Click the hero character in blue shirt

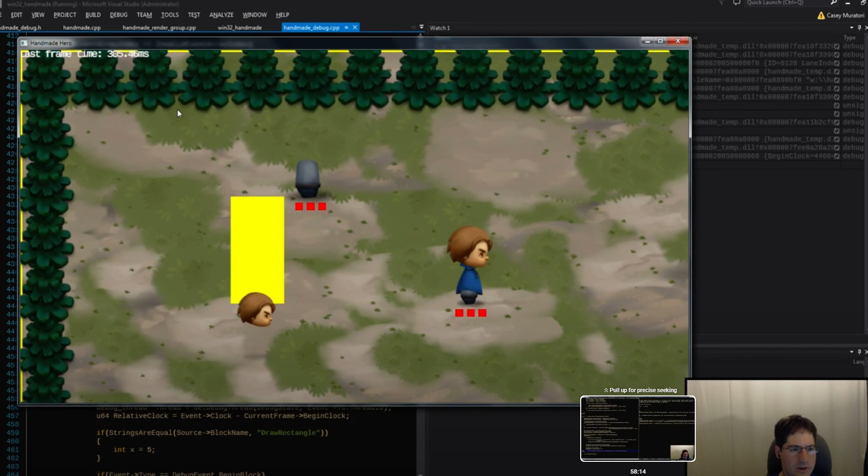[469, 265]
